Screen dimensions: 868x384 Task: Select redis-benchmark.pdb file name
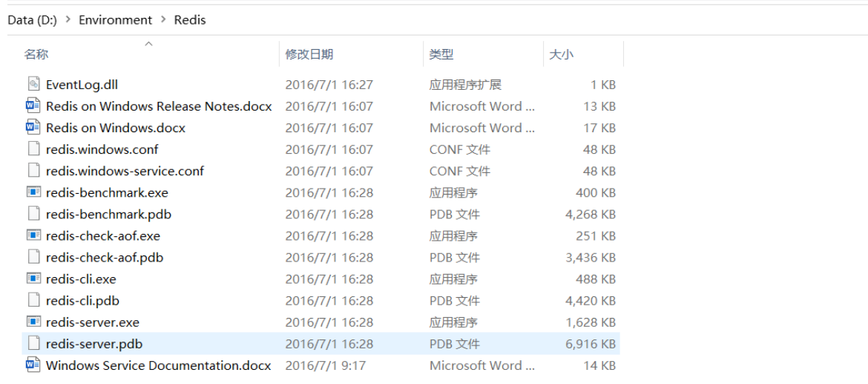coord(108,215)
